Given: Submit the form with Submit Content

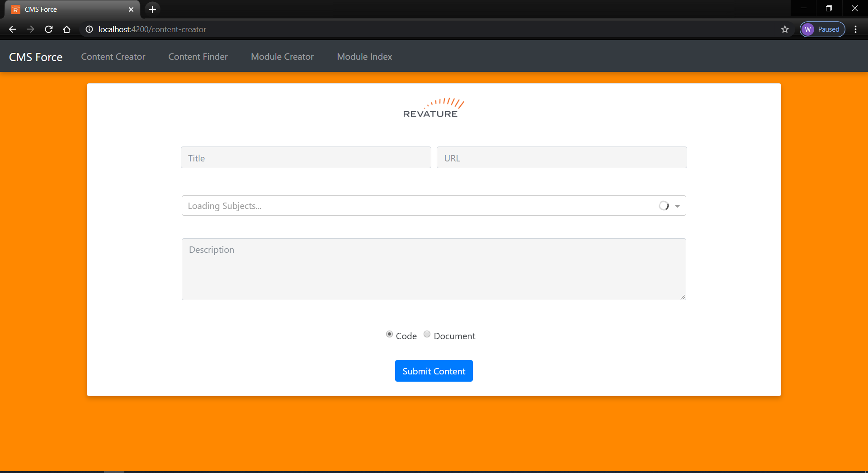Looking at the screenshot, I should click(434, 371).
